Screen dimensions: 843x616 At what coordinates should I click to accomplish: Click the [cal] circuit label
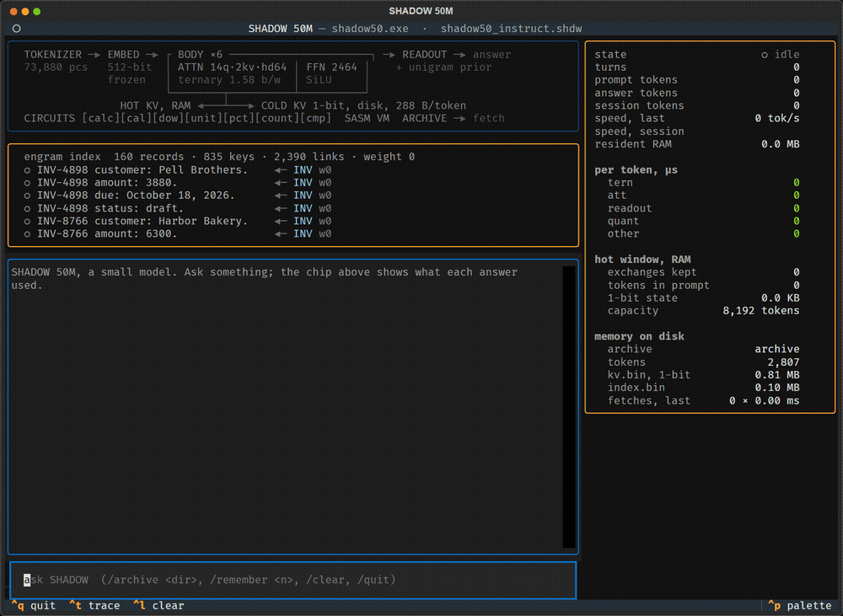click(136, 118)
